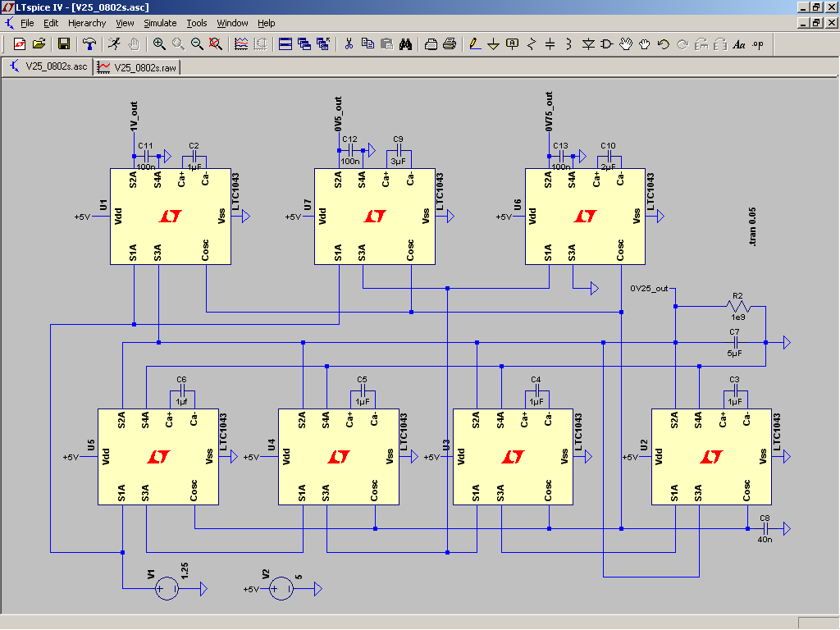
Task: Open the Window menu
Action: point(232,23)
